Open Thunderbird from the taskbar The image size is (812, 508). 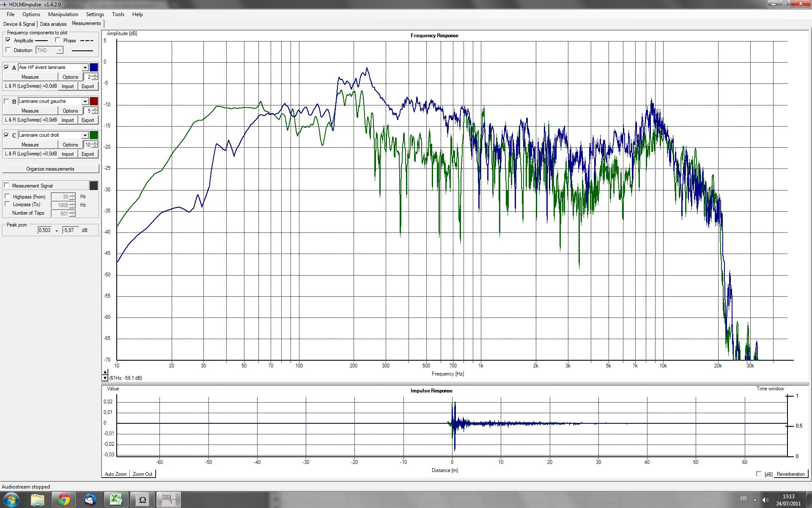point(90,500)
